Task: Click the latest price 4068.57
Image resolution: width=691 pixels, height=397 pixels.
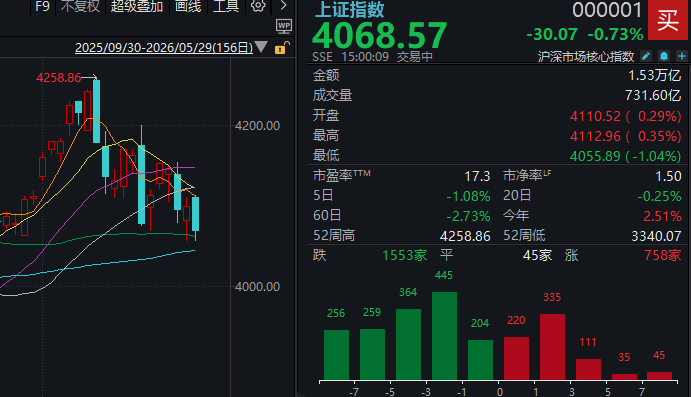Action: (379, 35)
